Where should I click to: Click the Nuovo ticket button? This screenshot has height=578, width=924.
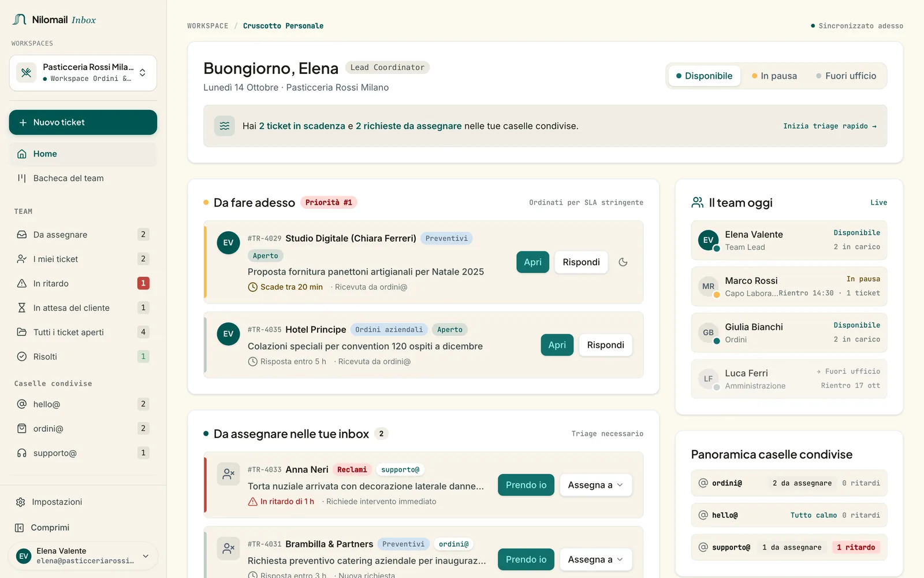coord(83,123)
